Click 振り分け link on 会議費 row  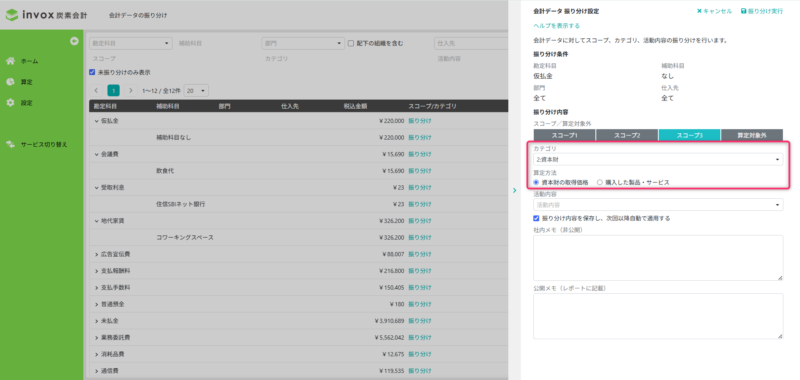point(419,154)
